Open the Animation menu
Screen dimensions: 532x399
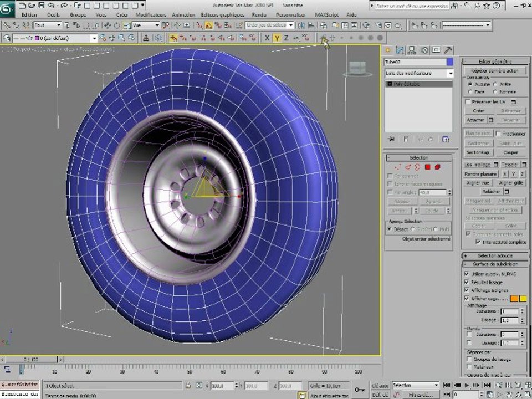tap(183, 15)
